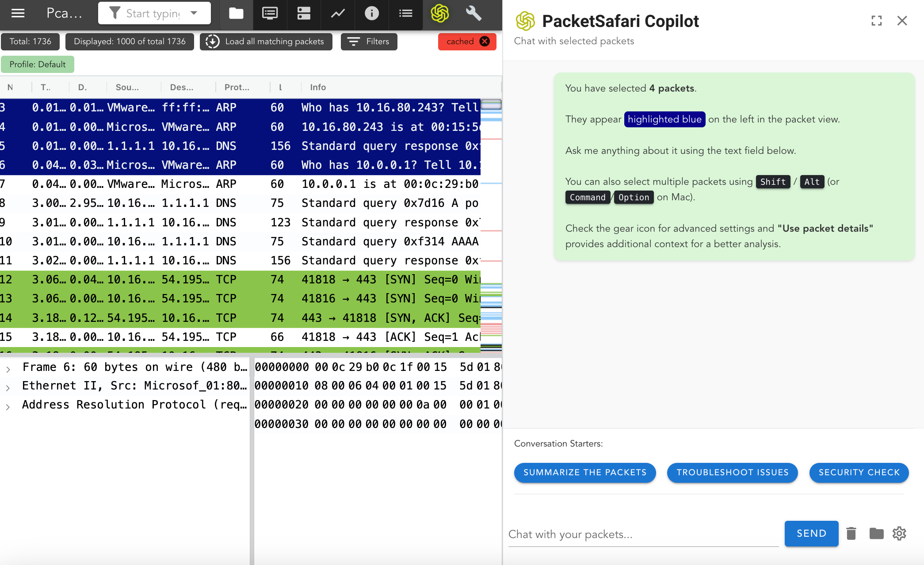Select packet 12 TCP SYN 41818 row
The image size is (924, 565).
pyautogui.click(x=240, y=279)
